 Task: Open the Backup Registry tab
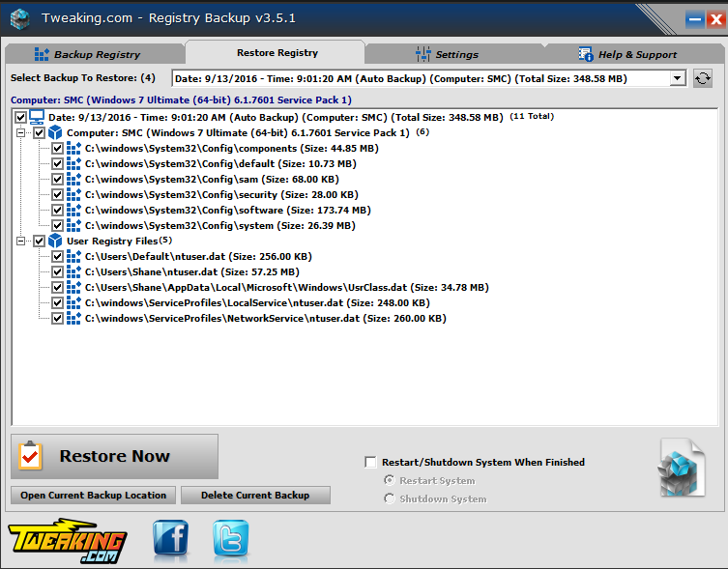tap(95, 54)
